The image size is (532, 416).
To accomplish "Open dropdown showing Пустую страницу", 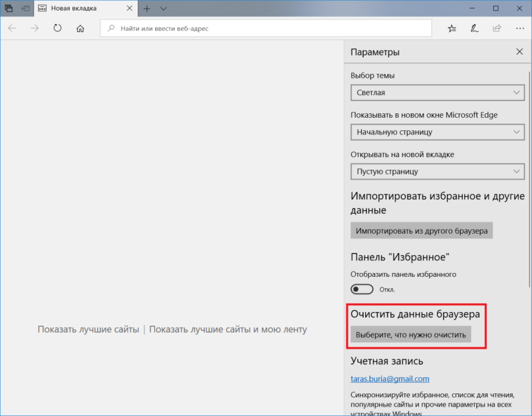I will 438,172.
